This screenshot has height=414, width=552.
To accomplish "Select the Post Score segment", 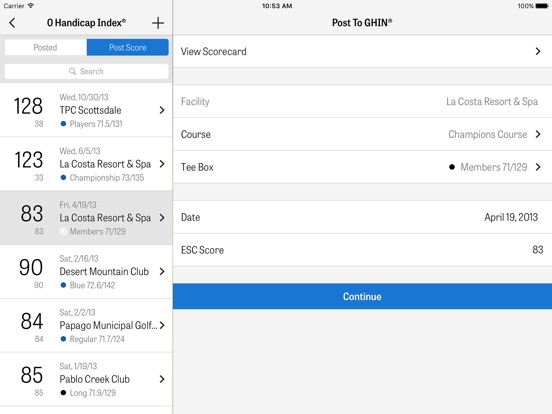I will [x=127, y=47].
